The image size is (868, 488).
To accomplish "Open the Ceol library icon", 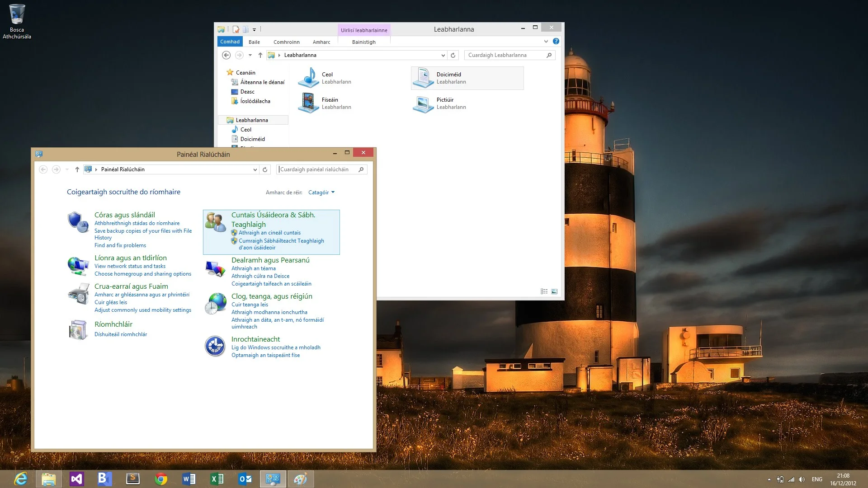I will [309, 78].
